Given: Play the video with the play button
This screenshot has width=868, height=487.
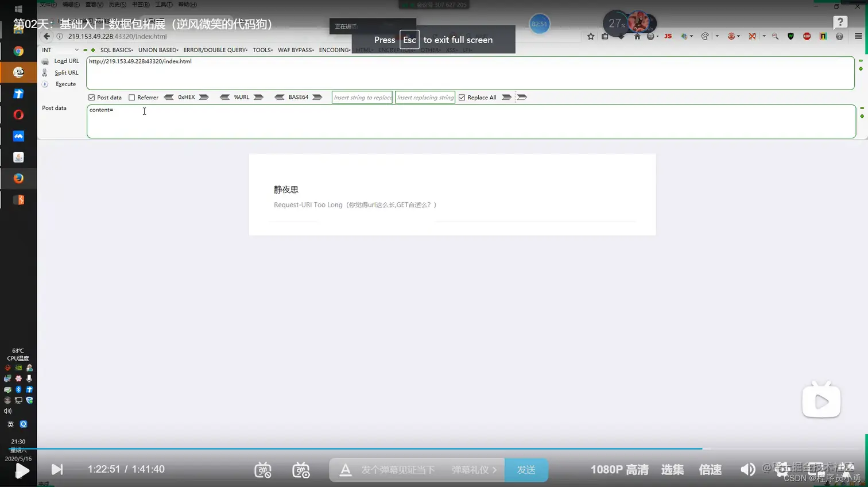Looking at the screenshot, I should pyautogui.click(x=22, y=471).
